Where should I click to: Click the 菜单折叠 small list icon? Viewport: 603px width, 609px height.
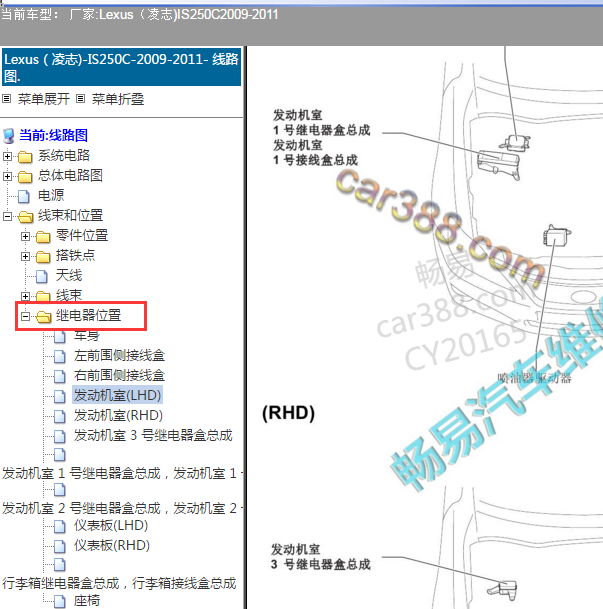click(80, 99)
